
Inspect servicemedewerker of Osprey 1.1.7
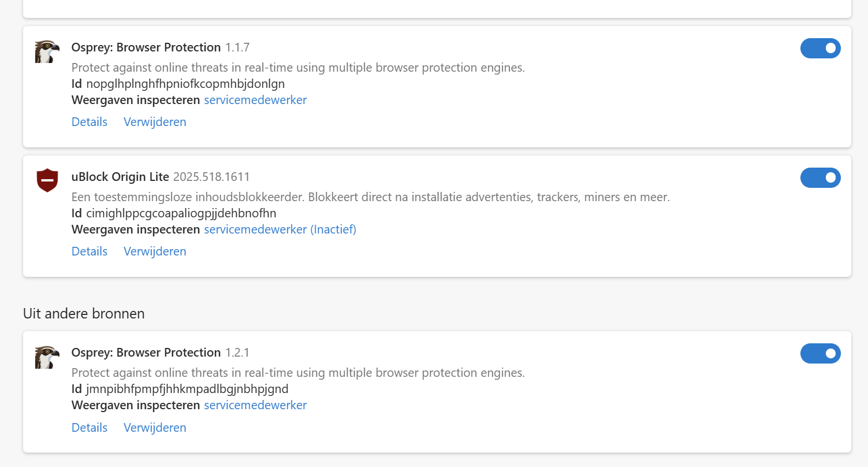(255, 100)
